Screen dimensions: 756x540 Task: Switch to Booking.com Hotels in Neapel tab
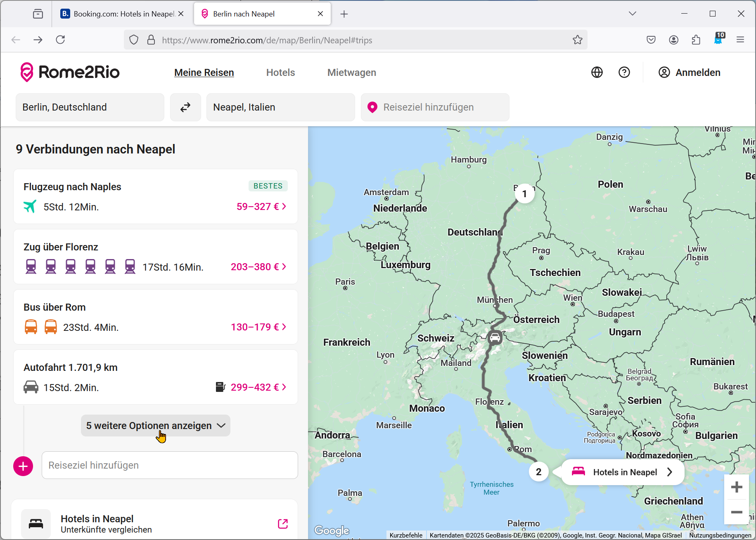pyautogui.click(x=122, y=14)
